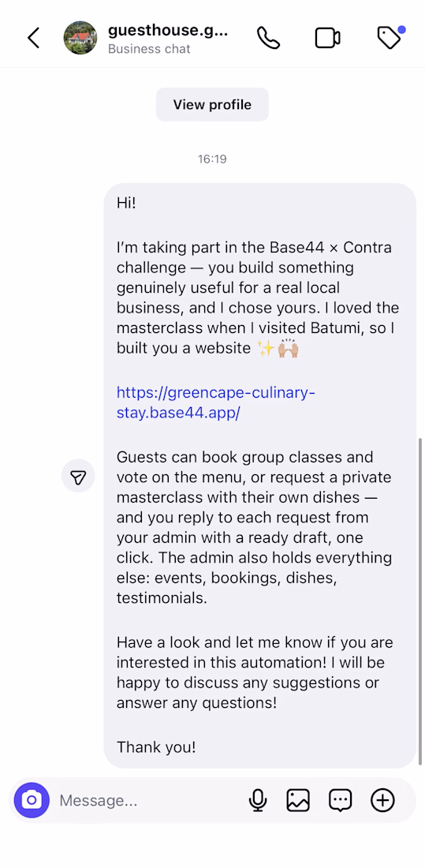Open the guesthouse.g... chat title
Screen dimensions: 425x868
[168, 30]
